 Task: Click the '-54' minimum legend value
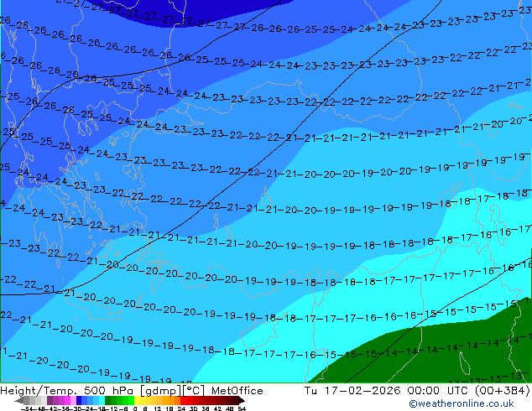[27, 408]
